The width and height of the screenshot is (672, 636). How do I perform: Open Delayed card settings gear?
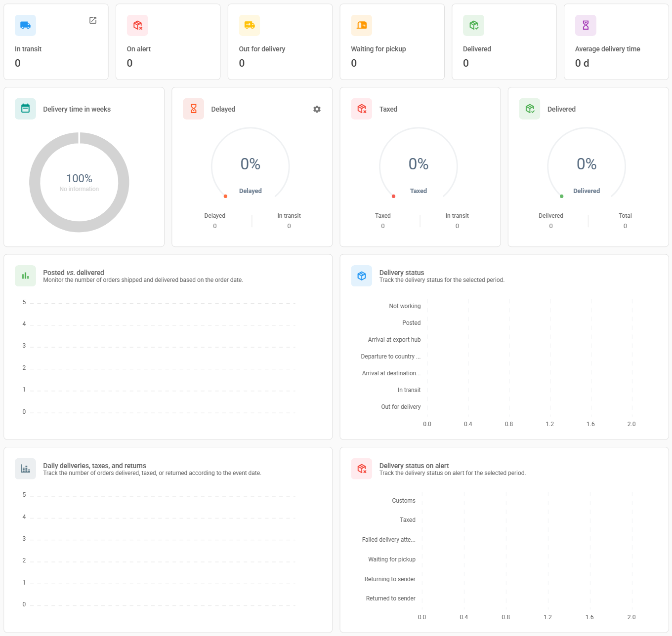[317, 109]
